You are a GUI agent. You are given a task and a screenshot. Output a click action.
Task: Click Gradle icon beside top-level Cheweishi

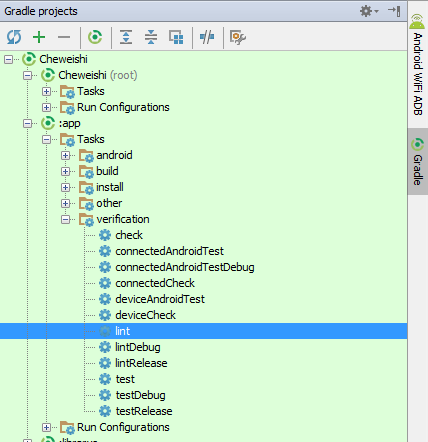coord(29,59)
